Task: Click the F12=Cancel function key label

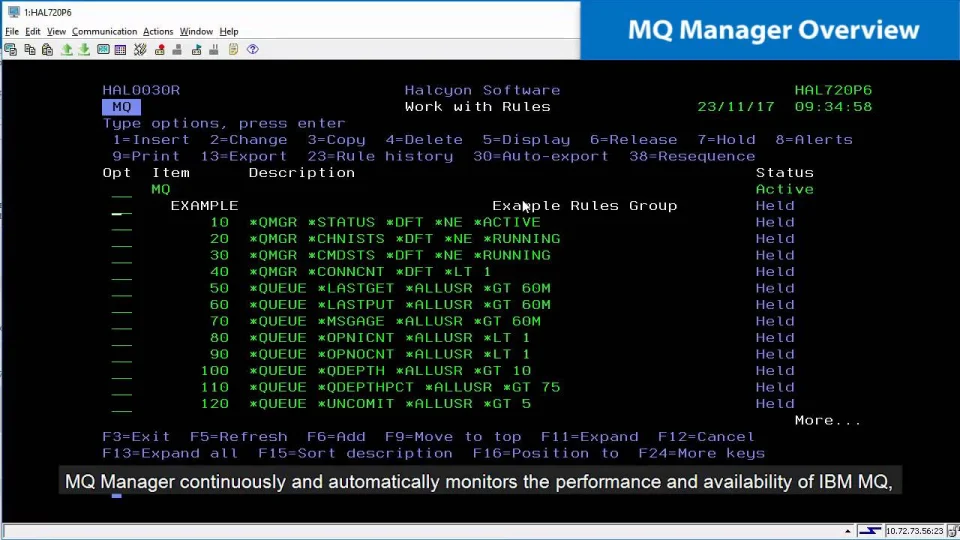Action: (x=706, y=437)
